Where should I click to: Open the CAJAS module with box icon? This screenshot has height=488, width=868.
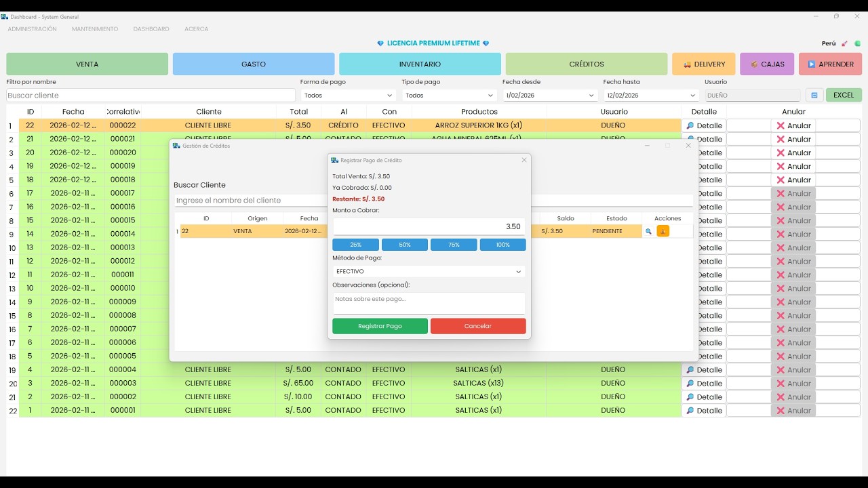click(767, 64)
